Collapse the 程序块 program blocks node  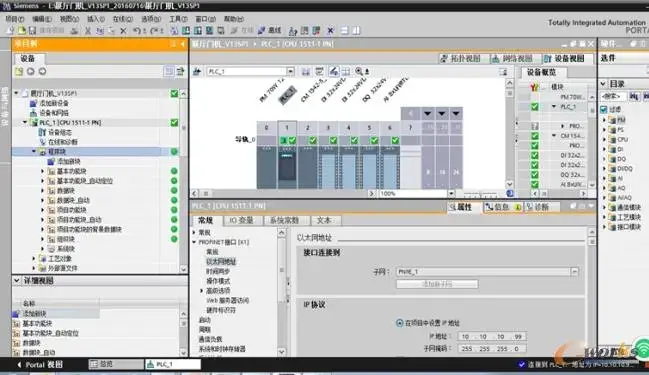(34, 151)
